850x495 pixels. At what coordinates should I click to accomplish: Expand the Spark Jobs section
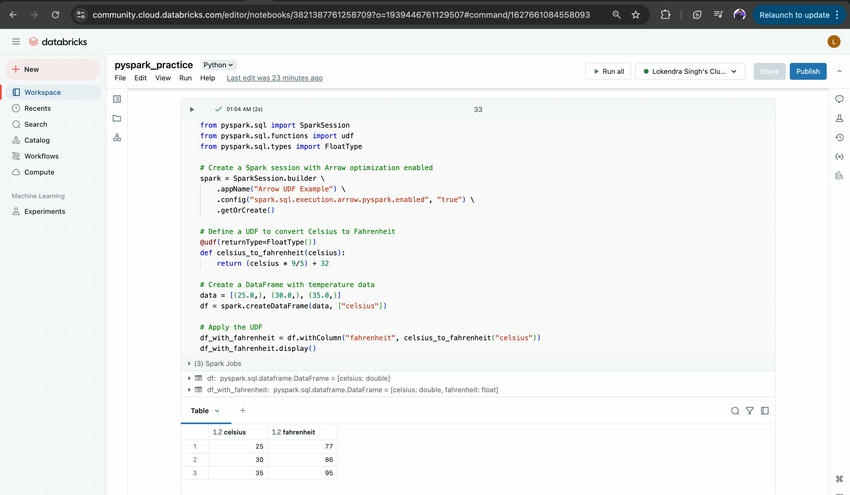pyautogui.click(x=190, y=364)
